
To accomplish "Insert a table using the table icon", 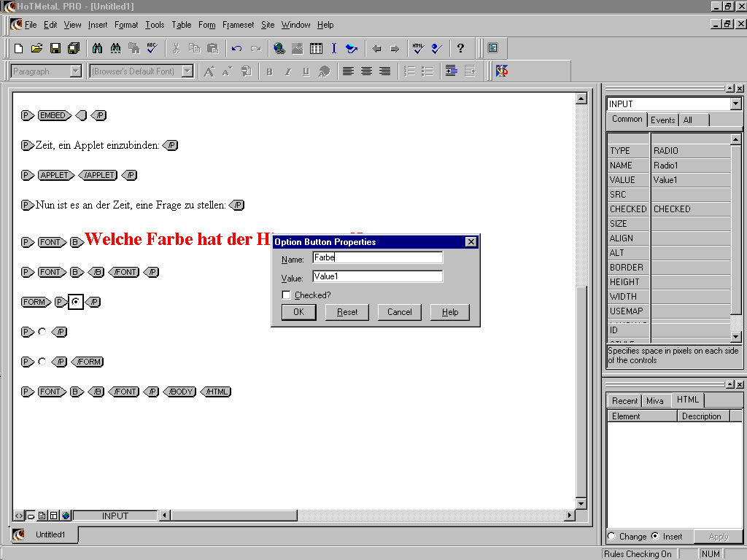I will (x=316, y=49).
